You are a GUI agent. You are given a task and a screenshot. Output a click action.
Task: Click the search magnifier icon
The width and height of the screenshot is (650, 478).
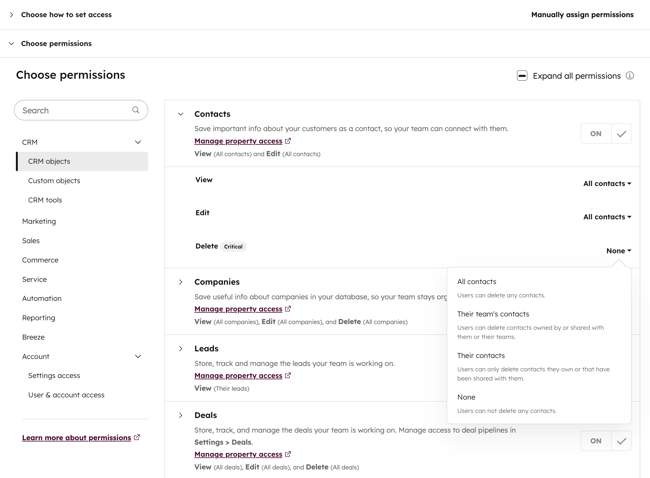point(136,110)
